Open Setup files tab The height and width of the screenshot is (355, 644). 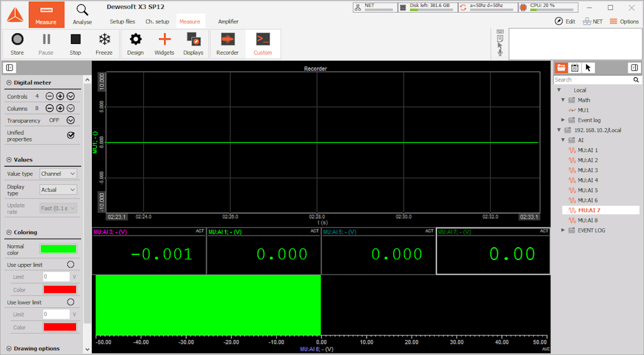123,21
